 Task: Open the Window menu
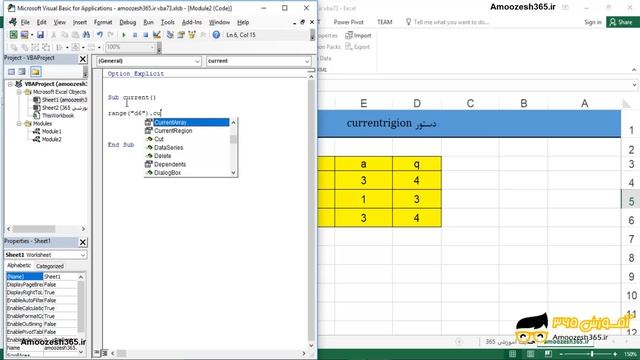219,22
